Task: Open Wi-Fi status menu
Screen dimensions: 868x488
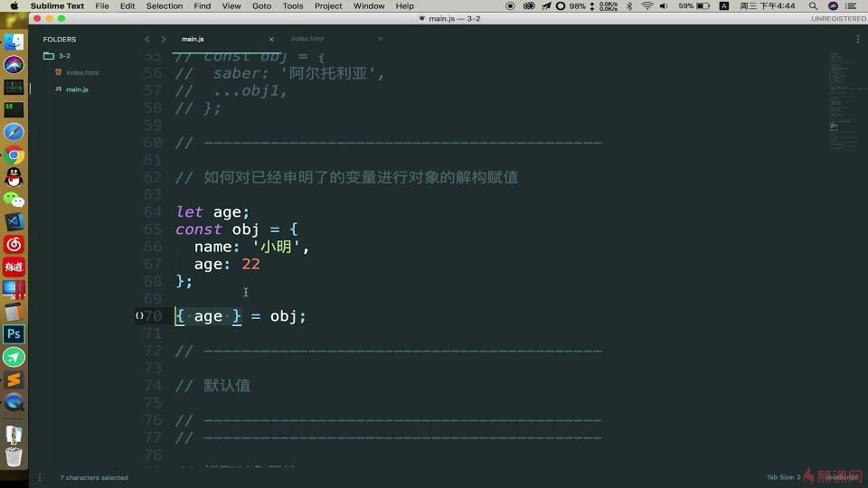Action: (x=646, y=6)
